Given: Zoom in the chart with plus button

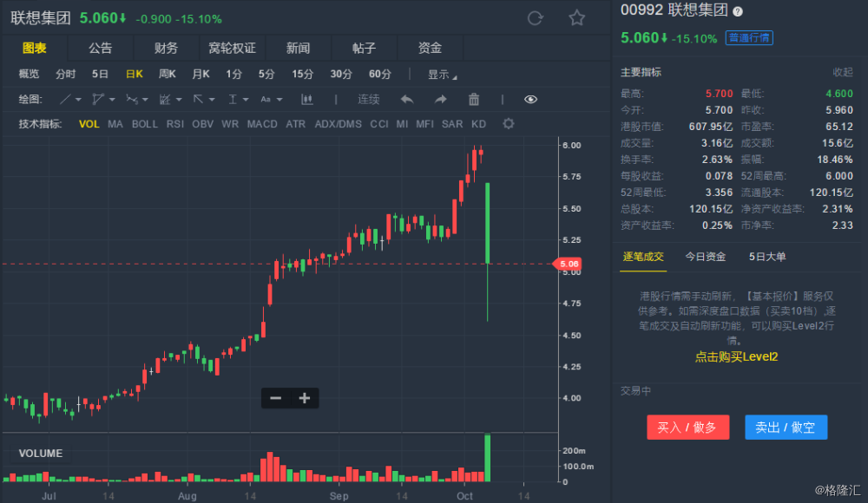Looking at the screenshot, I should [305, 398].
